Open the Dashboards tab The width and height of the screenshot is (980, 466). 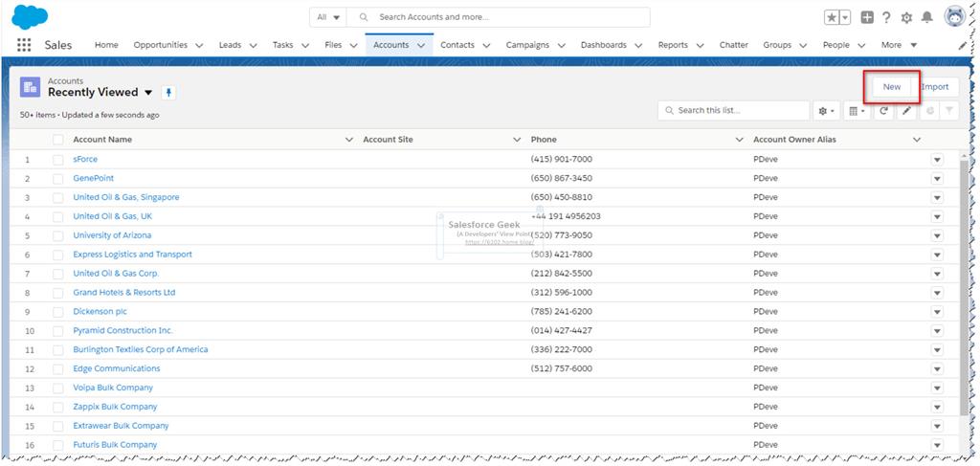(603, 45)
